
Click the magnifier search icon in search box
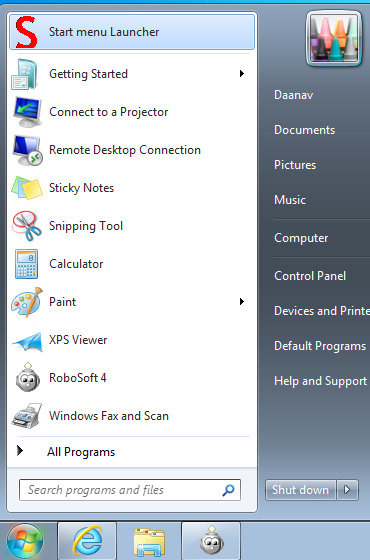click(x=228, y=490)
